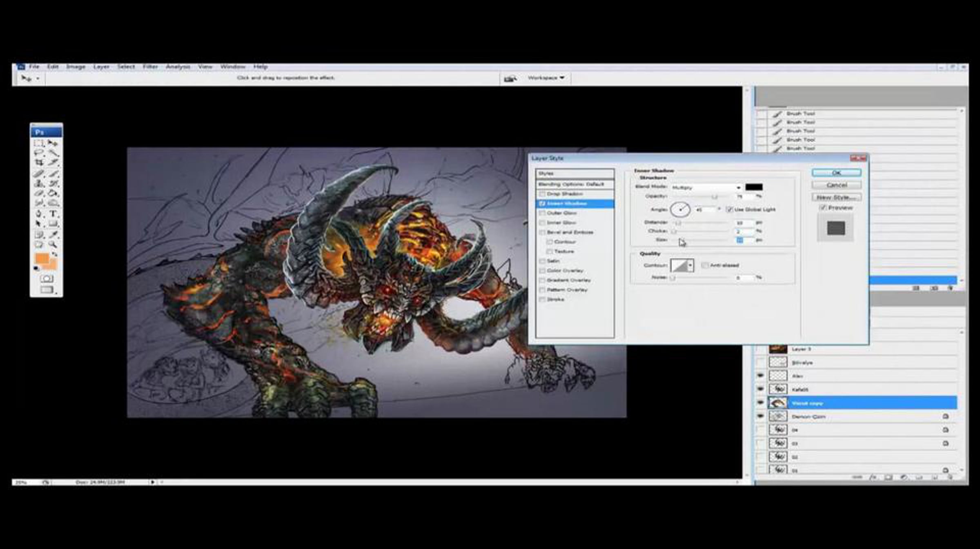Toggle the Preview checkbox
This screenshot has width=980, height=549.
point(823,208)
